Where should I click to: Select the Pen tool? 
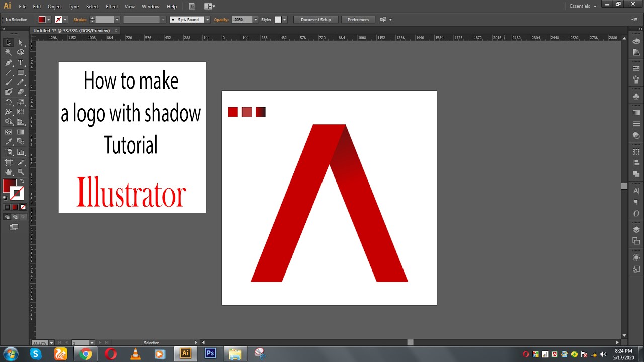pyautogui.click(x=9, y=63)
